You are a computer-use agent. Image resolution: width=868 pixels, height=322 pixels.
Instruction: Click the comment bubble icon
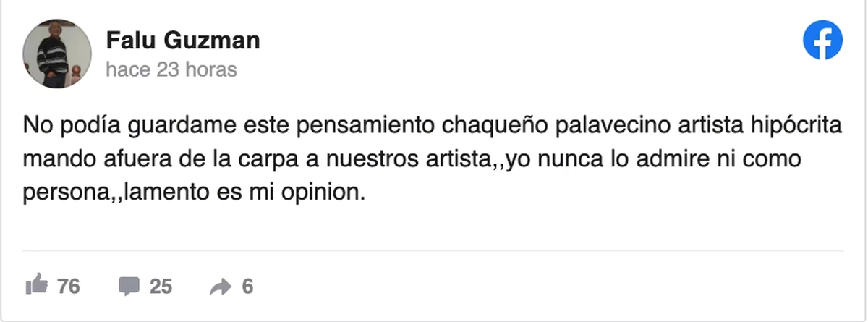(129, 287)
